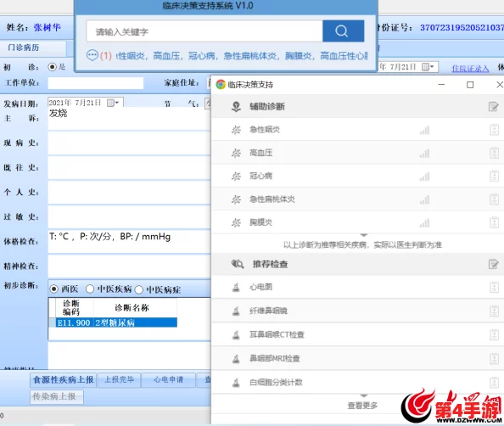Screen dimensions: 504x426
Task: Click the edit icon beside 推荐检查 header
Action: click(x=493, y=264)
